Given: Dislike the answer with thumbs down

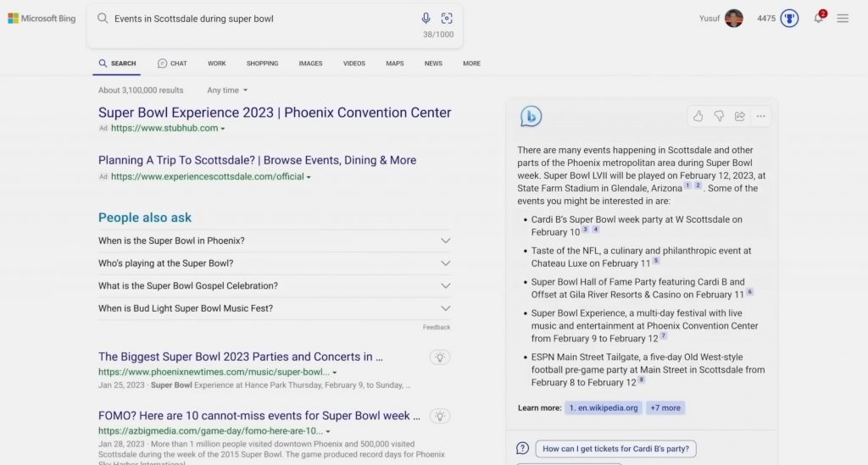Looking at the screenshot, I should coord(719,116).
